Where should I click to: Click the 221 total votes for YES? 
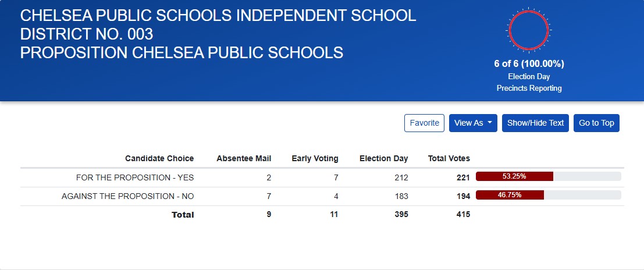[x=463, y=177]
